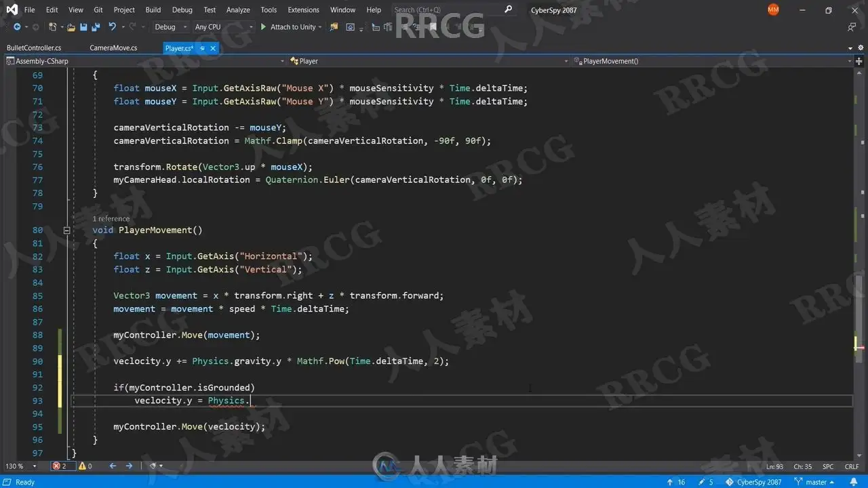Click the yellow warning count indicator

[85, 466]
